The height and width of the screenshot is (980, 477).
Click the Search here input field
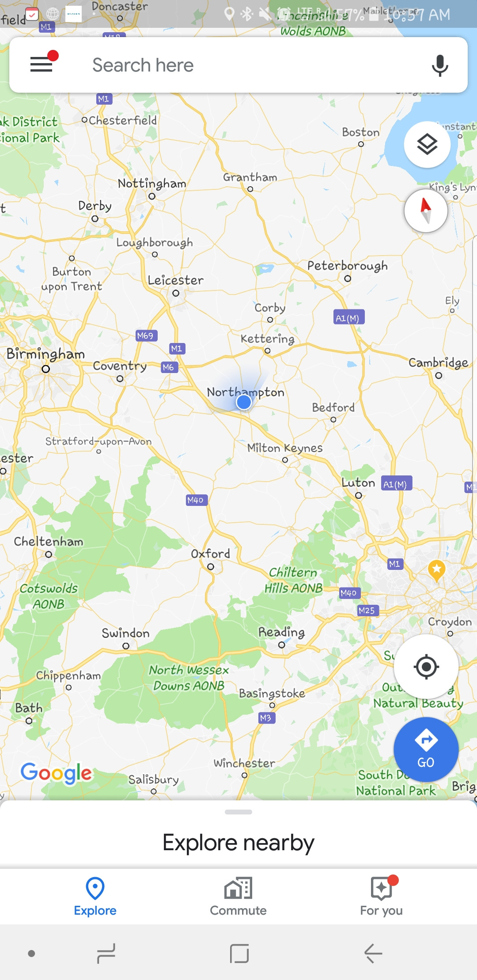238,65
